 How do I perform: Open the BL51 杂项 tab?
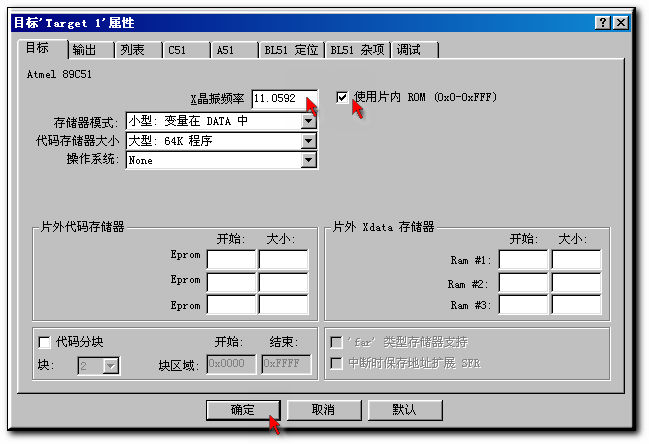(357, 50)
